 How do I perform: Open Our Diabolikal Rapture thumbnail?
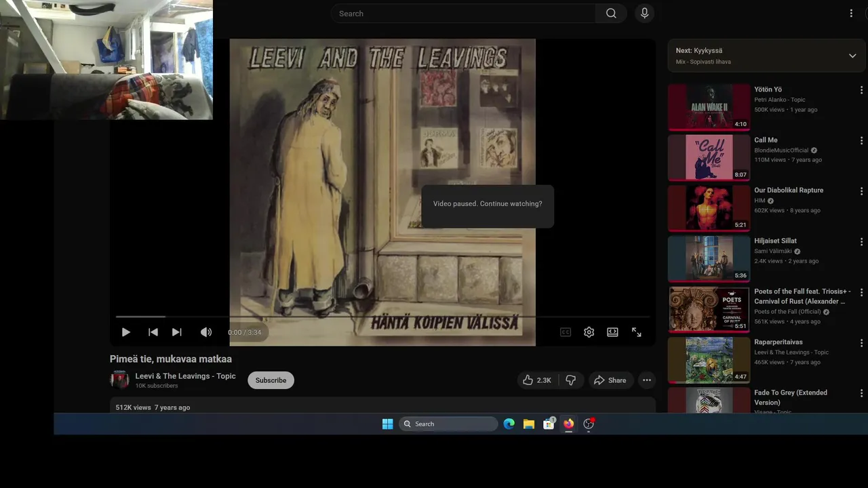click(709, 208)
